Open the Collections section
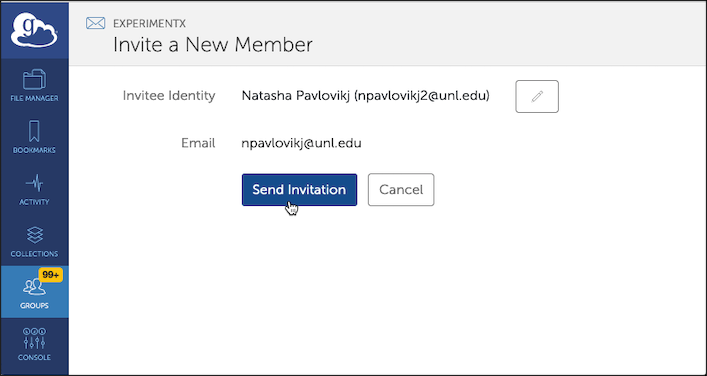This screenshot has width=707, height=376. (34, 241)
